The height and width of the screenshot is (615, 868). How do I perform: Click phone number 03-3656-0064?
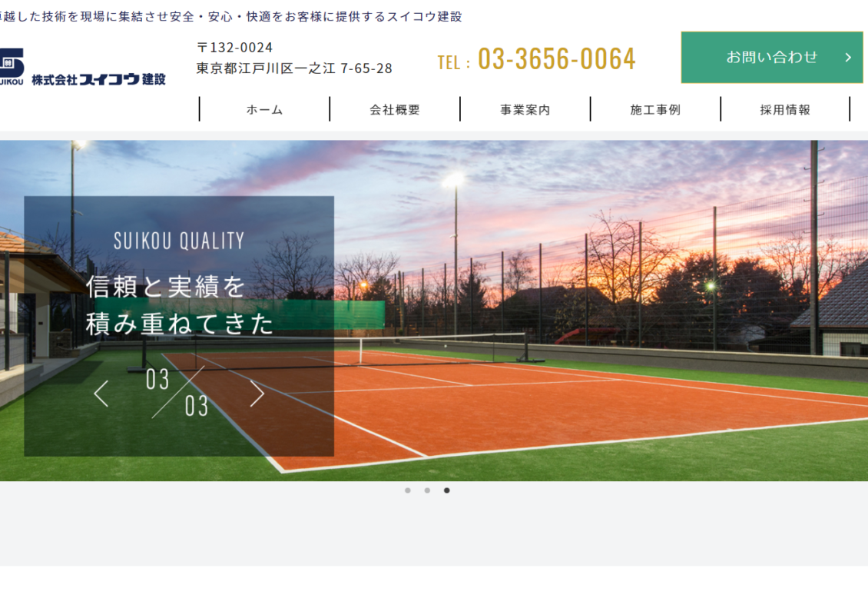pyautogui.click(x=556, y=59)
